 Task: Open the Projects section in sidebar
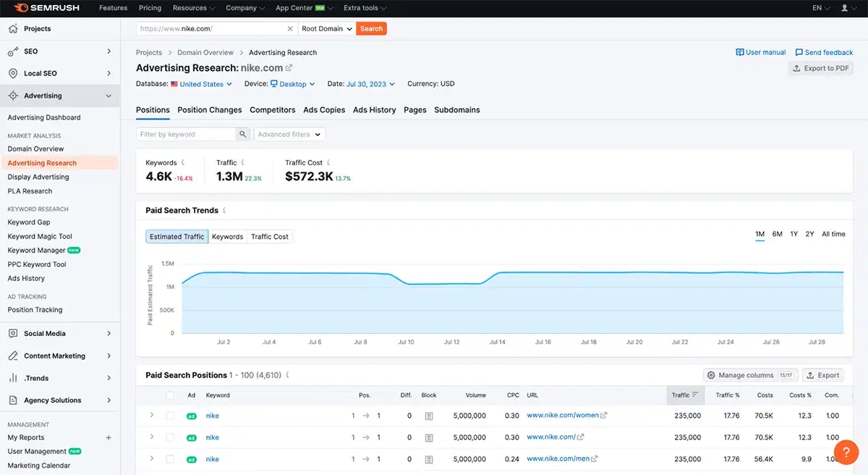(35, 28)
